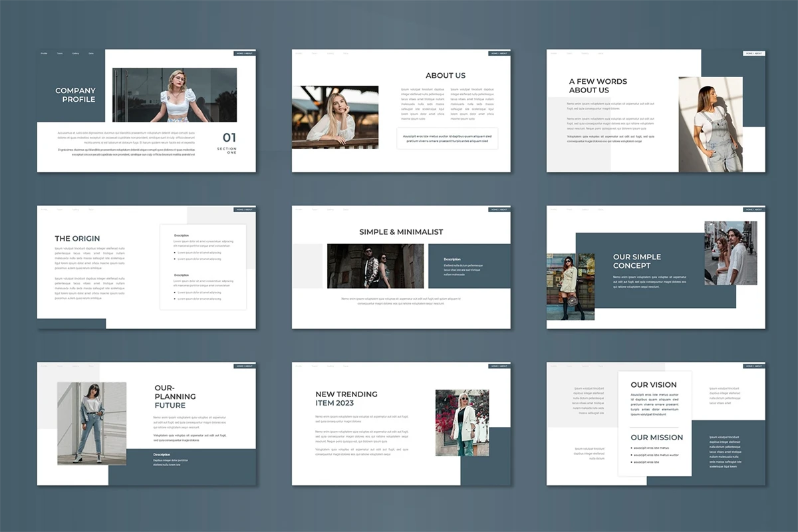Click couple street photo on Our Simple Concept slide
The width and height of the screenshot is (798, 532).
(730, 253)
